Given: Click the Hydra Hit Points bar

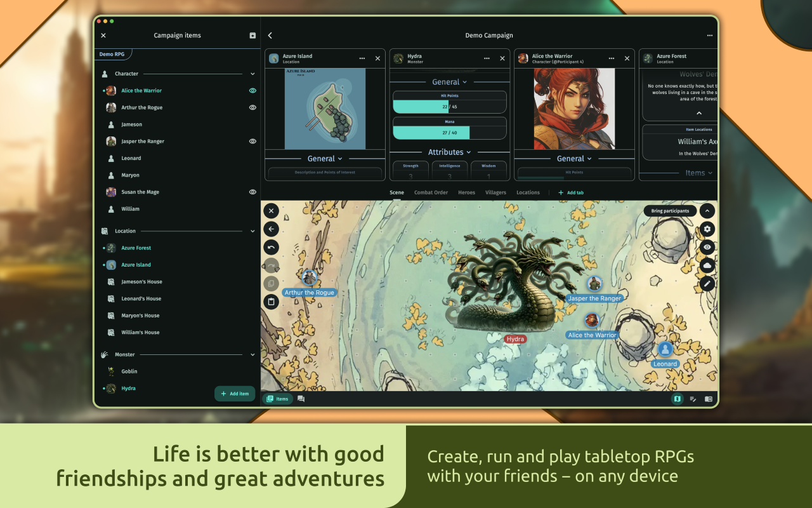Looking at the screenshot, I should (x=449, y=102).
